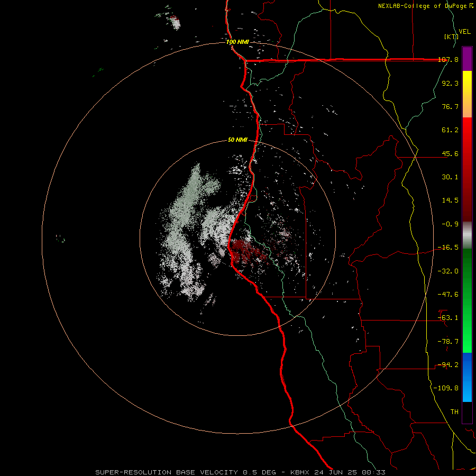Click the Super-Resolution Base Velocity caption

tap(241, 472)
